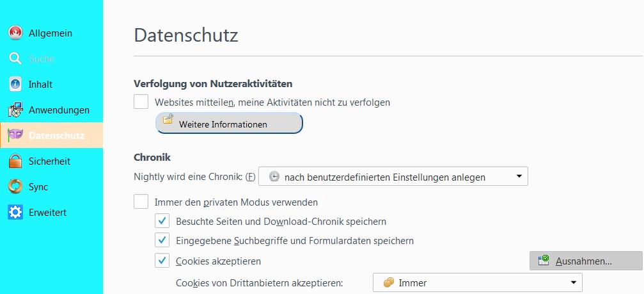Select the Sync category label
This screenshot has height=294, width=644.
(38, 187)
